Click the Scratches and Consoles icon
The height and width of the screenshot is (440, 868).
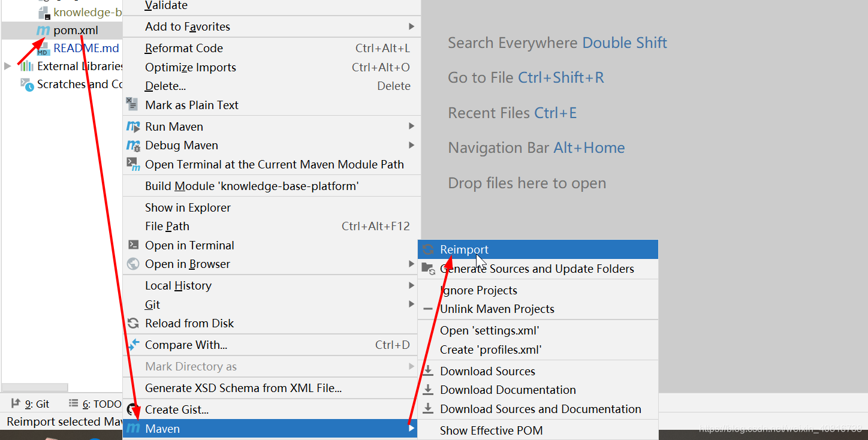pos(27,85)
